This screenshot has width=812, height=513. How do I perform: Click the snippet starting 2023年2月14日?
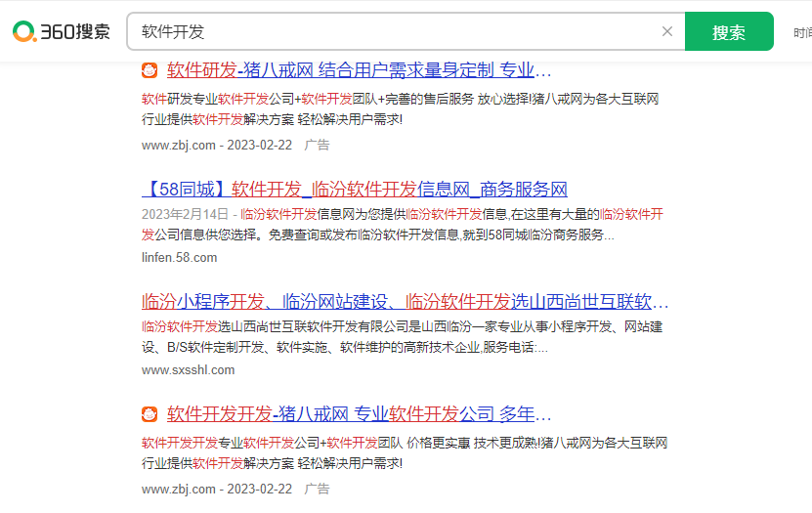coord(403,225)
